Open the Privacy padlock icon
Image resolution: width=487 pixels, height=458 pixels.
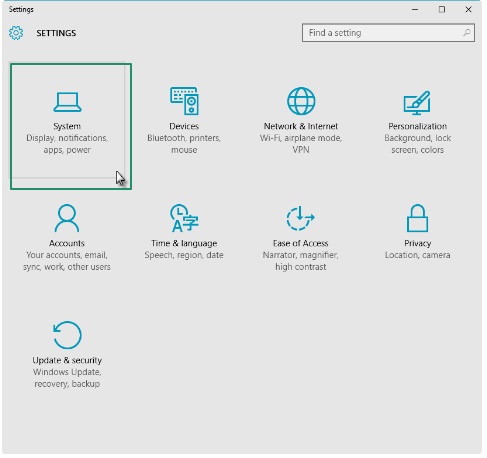point(417,218)
